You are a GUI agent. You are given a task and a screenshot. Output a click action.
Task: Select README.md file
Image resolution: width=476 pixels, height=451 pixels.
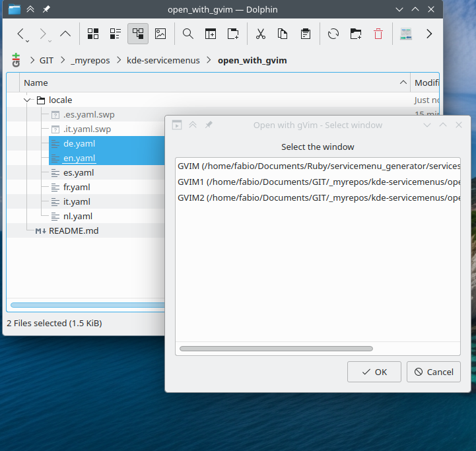point(73,231)
